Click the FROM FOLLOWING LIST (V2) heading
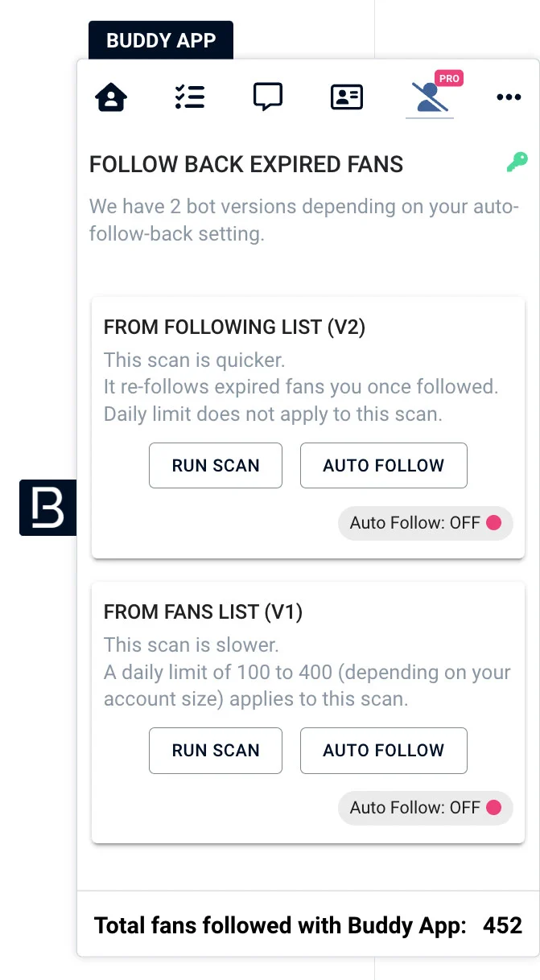Image resolution: width=540 pixels, height=980 pixels. (x=235, y=327)
